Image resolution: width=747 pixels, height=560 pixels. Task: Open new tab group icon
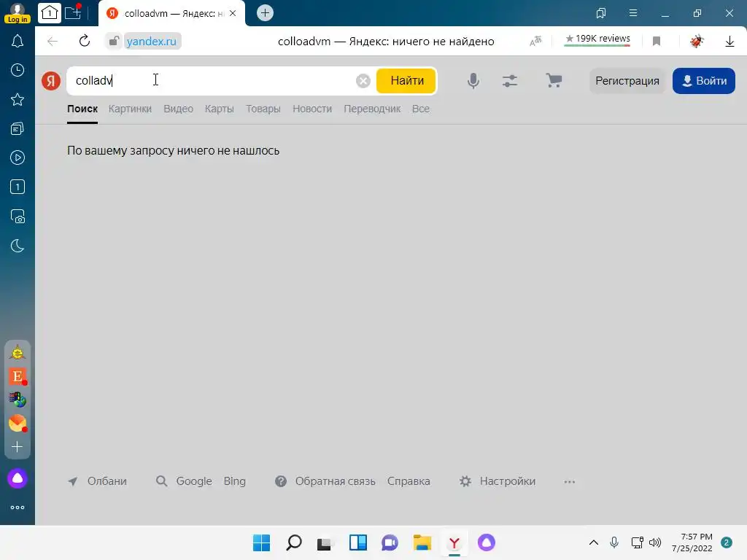tap(73, 12)
